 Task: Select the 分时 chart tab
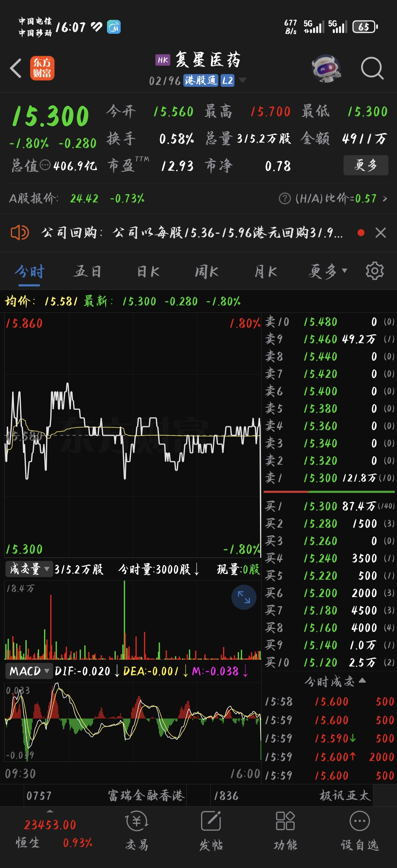click(29, 272)
